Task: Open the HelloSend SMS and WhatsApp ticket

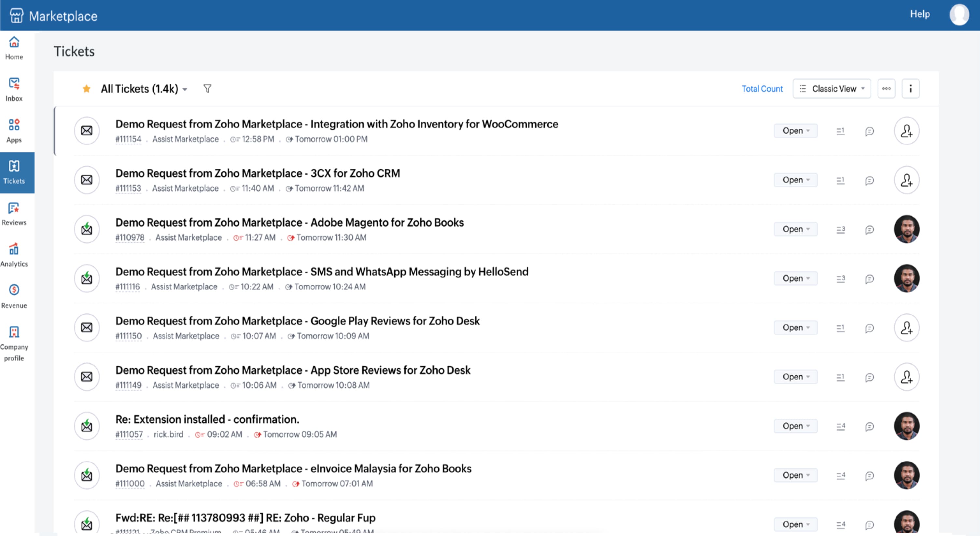Action: point(322,271)
